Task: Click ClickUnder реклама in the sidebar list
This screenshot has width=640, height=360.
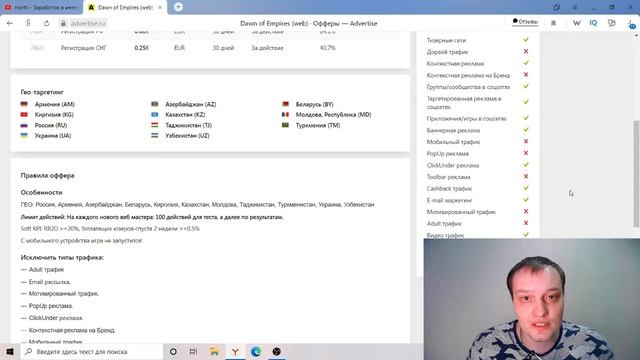Action: [453, 165]
